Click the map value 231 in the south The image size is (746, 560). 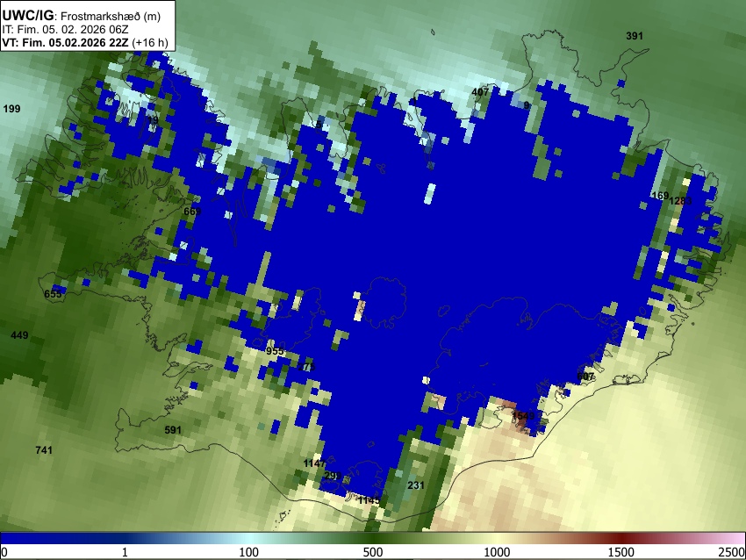[x=416, y=485]
